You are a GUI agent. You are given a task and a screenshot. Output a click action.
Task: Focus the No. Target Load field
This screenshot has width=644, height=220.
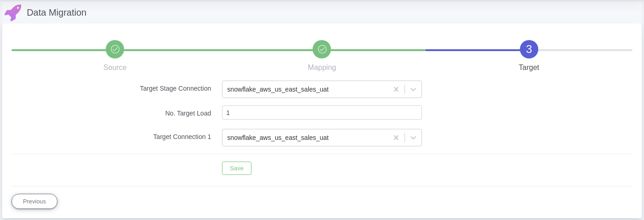point(322,113)
